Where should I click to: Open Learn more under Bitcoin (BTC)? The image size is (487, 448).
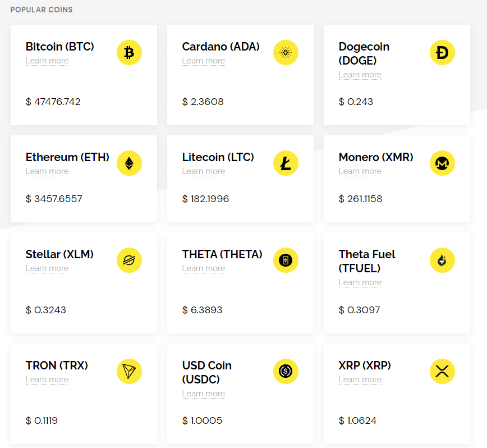47,61
